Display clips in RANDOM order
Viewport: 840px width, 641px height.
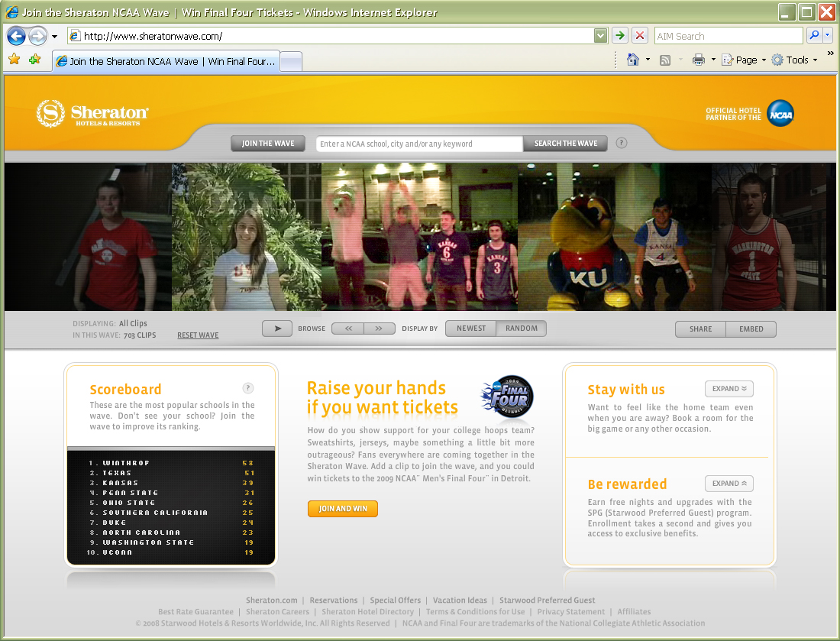coord(522,329)
